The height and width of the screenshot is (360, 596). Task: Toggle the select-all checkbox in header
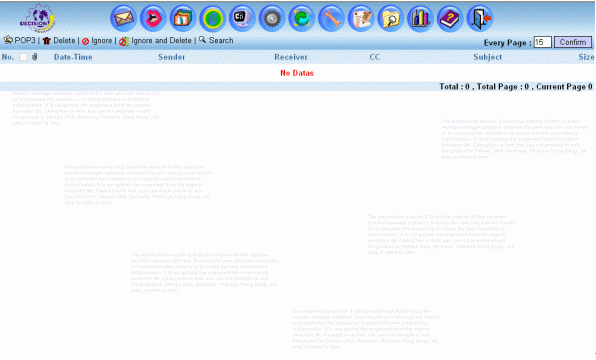(x=24, y=57)
